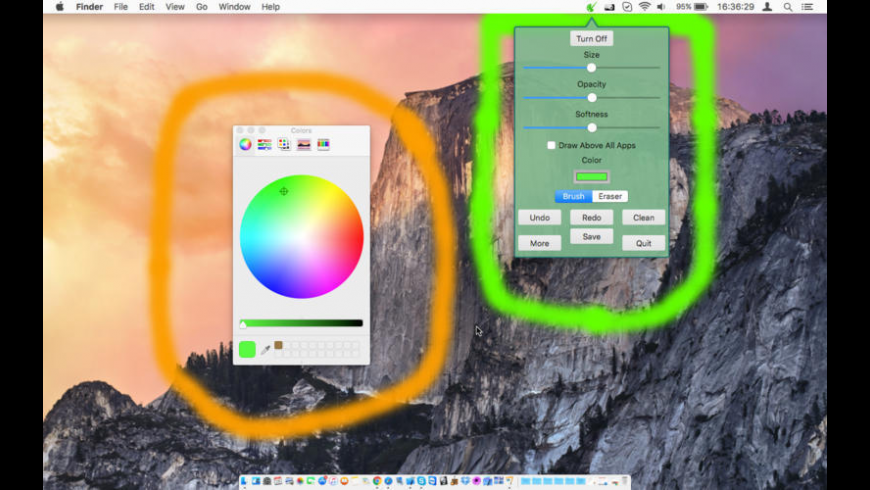Select the Brush mode
Viewport: 870px width, 490px height.
[573, 196]
